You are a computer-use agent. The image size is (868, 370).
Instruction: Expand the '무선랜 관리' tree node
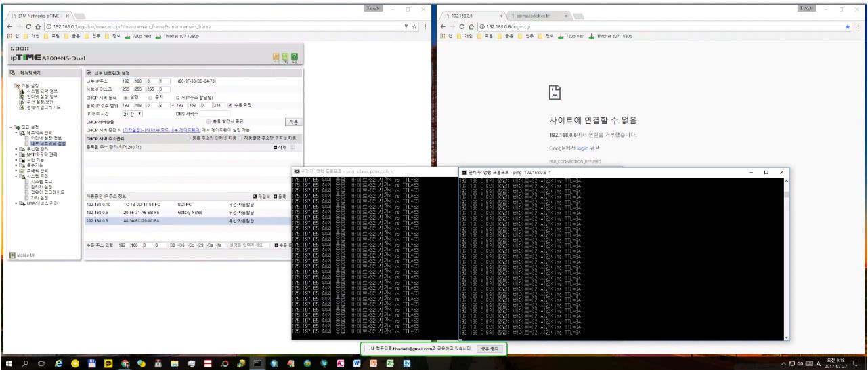pyautogui.click(x=16, y=149)
